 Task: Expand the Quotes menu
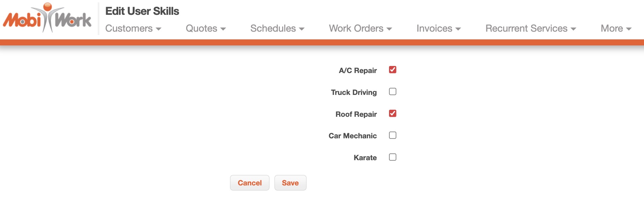click(205, 29)
